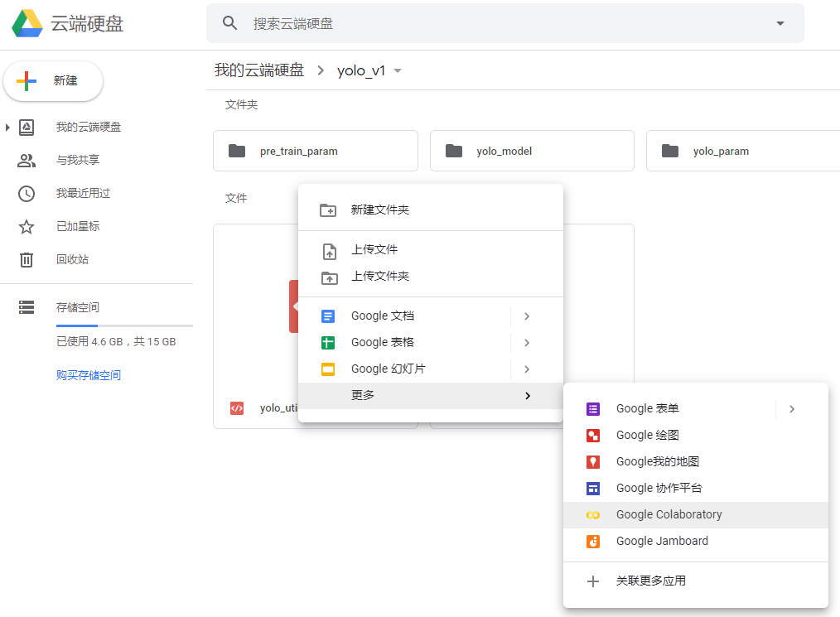Click the 我最近用过 clock icon
Viewport: 840px width, 617px height.
pyautogui.click(x=27, y=193)
